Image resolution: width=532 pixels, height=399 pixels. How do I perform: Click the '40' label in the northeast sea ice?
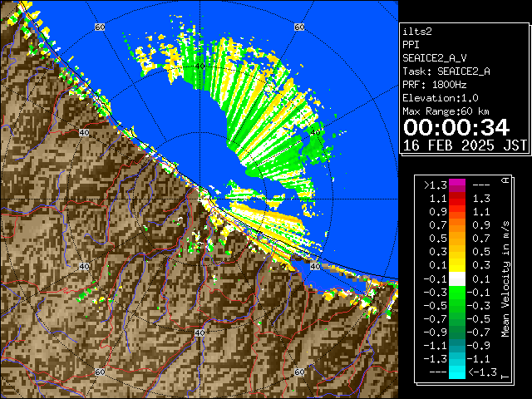coord(315,132)
